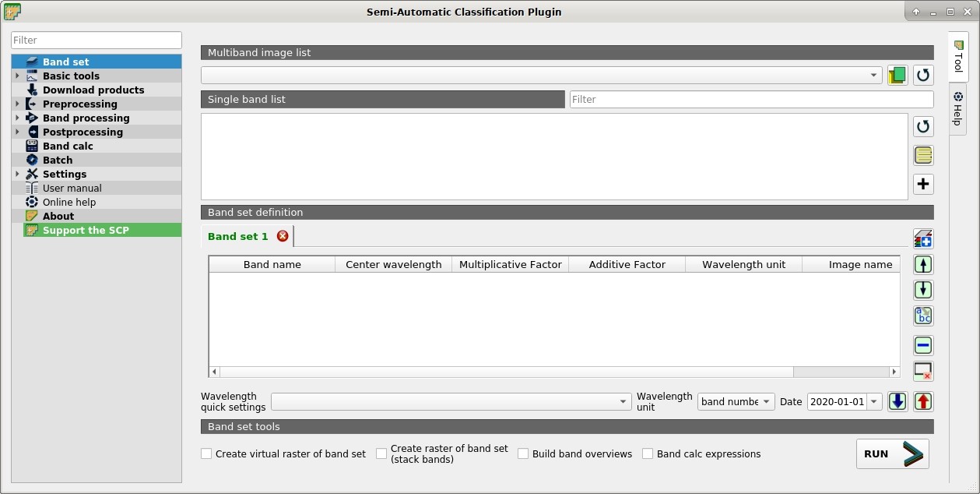Click the Band calc calculator icon
This screenshot has width=980, height=494.
[32, 146]
